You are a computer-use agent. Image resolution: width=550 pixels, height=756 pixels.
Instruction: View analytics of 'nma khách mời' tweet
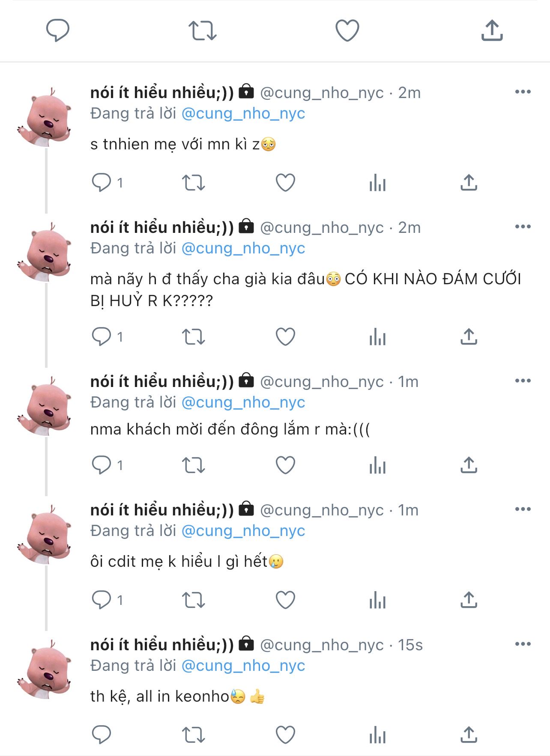click(x=377, y=465)
